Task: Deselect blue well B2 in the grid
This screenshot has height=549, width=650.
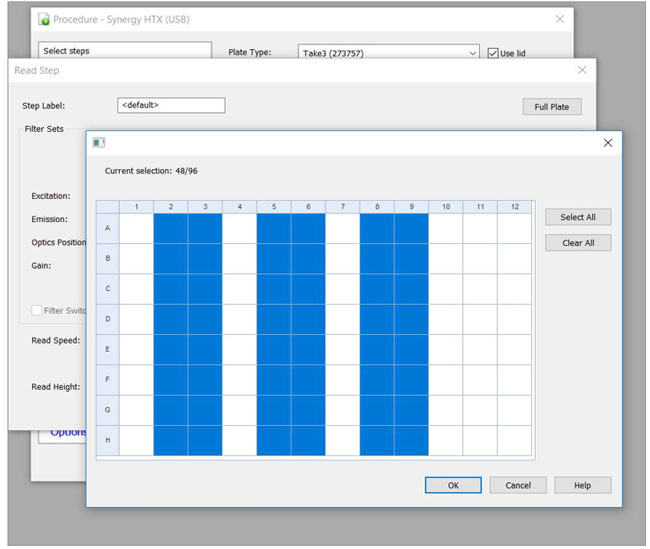Action: click(x=171, y=258)
